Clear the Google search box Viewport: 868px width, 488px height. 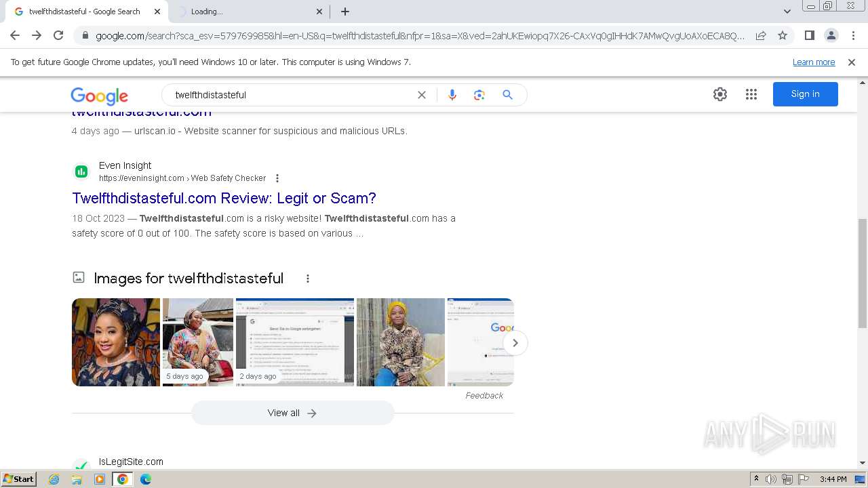(x=422, y=95)
